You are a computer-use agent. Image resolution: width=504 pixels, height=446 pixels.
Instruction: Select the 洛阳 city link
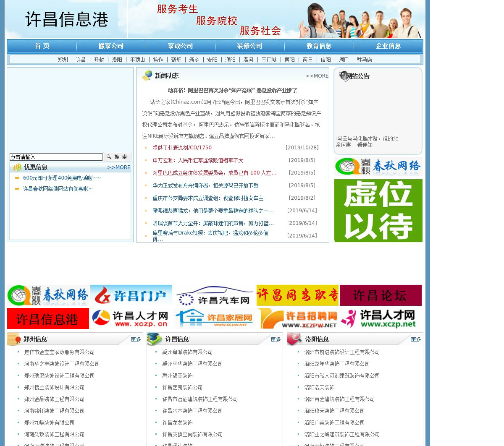[x=117, y=60]
